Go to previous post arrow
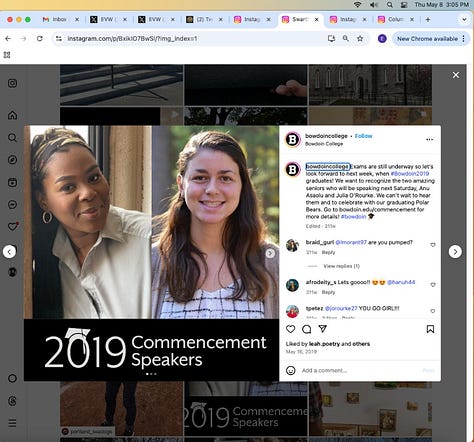The width and height of the screenshot is (474, 442). 9,252
